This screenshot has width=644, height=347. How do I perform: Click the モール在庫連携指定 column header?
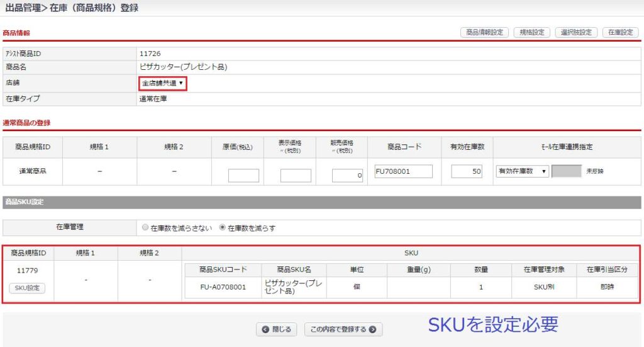click(567, 147)
